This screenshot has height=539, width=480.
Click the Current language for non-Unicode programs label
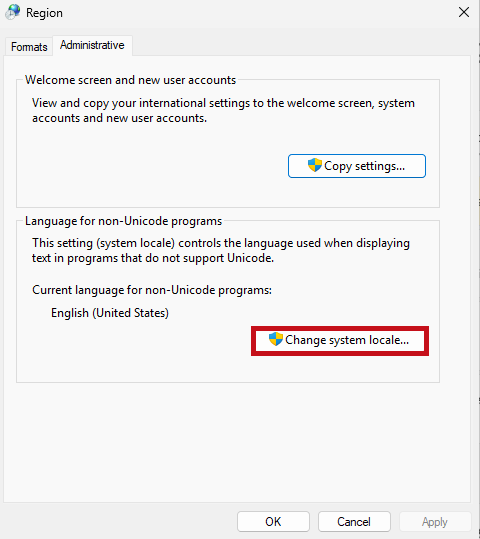152,290
